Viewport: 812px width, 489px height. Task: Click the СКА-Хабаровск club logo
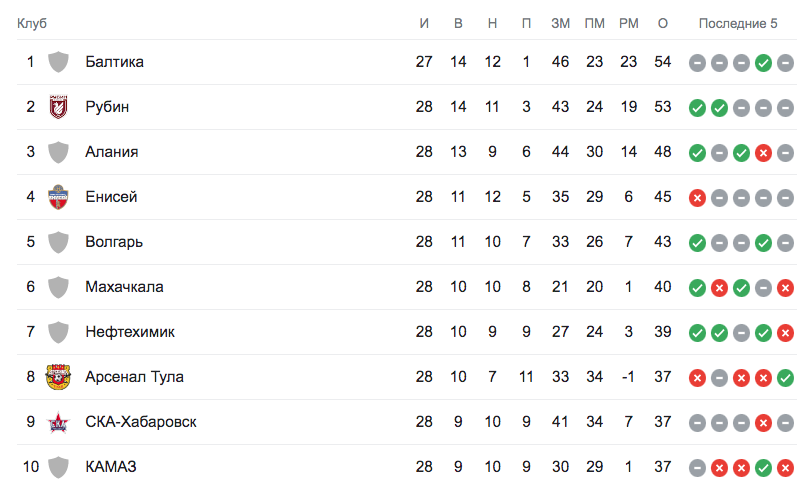click(x=58, y=422)
